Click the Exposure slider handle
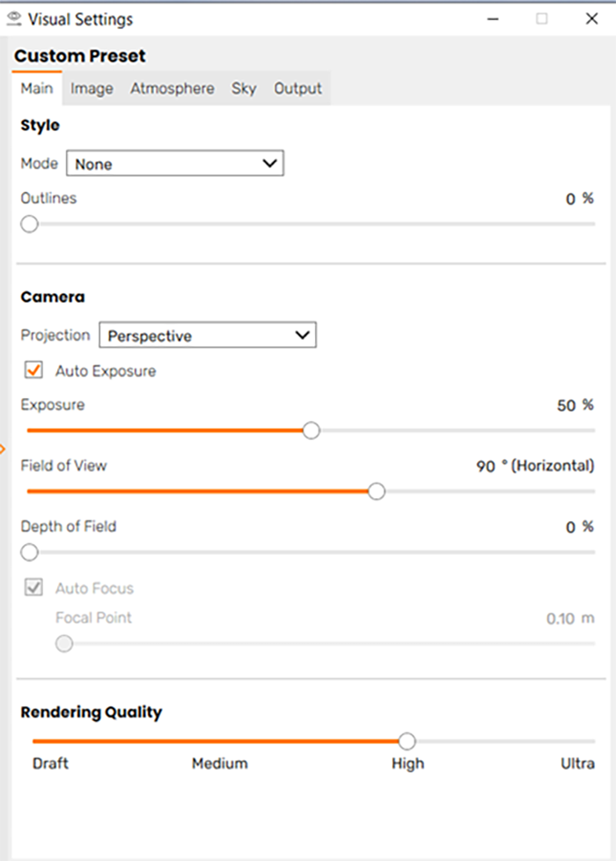The height and width of the screenshot is (861, 616). [x=312, y=430]
